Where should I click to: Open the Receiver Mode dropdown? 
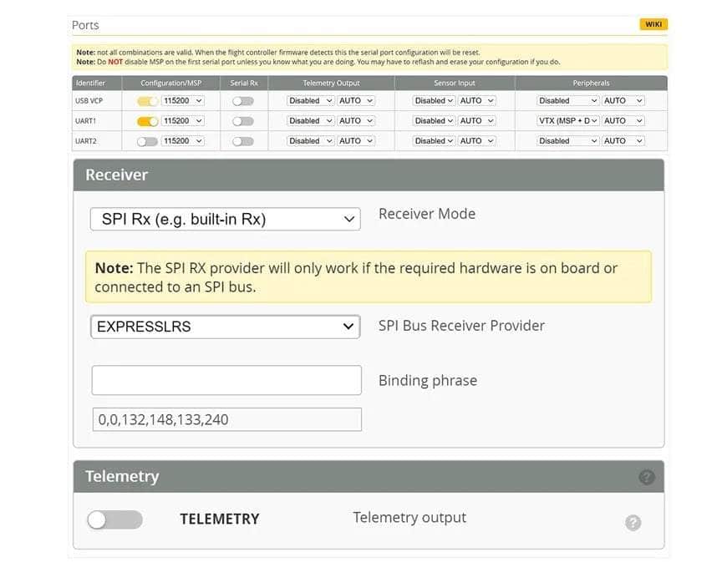click(x=225, y=220)
